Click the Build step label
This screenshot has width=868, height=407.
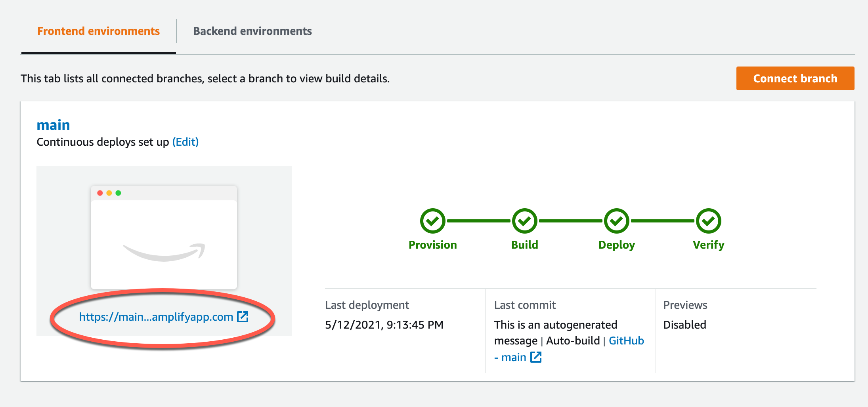(525, 245)
